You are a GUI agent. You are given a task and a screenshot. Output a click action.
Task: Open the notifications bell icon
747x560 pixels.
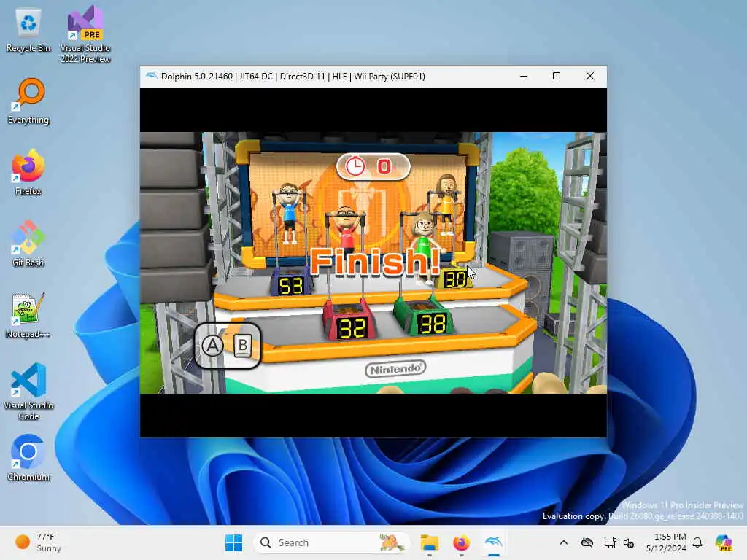click(x=697, y=542)
